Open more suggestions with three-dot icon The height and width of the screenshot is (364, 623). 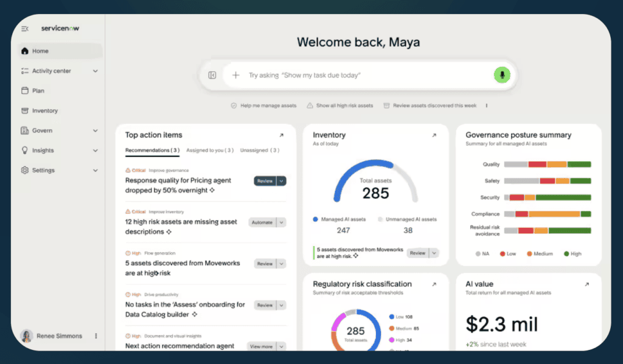(486, 106)
